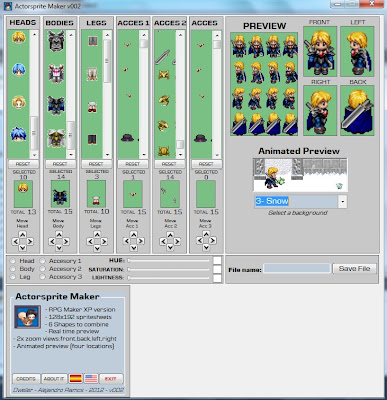
Task: Select the gold and black armor body
Action: (56, 138)
